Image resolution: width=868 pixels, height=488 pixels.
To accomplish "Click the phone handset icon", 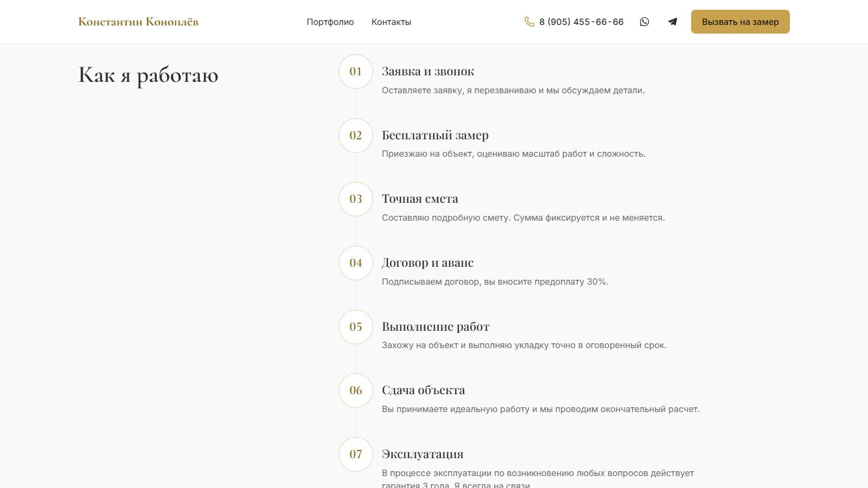I will point(529,22).
